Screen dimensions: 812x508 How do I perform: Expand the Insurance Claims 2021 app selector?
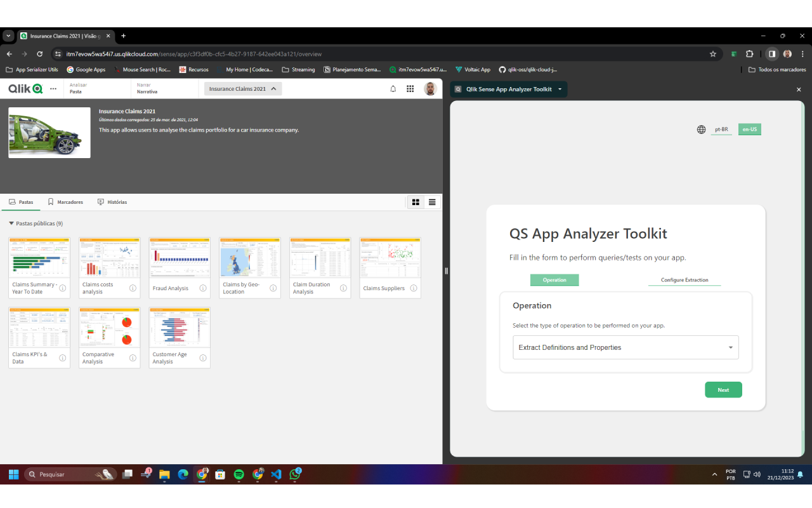242,89
